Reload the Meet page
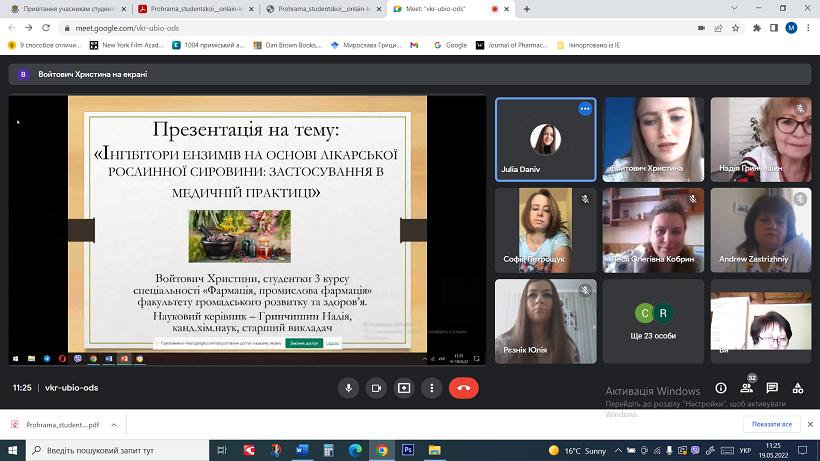Viewport: 820px width, 461px height. 46,28
